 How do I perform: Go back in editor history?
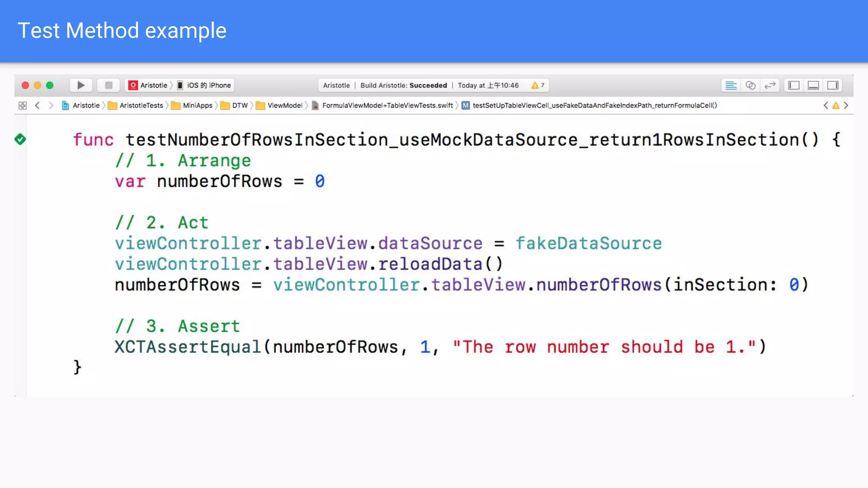(x=37, y=105)
